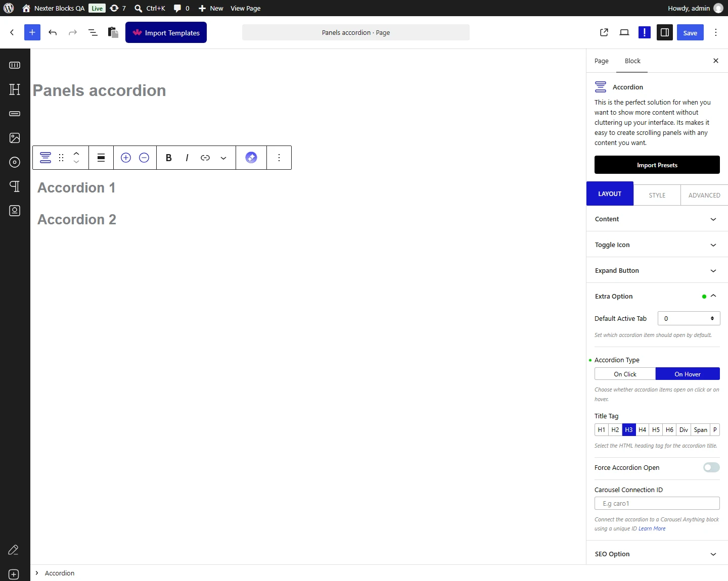Expand the Content section
Viewport: 728px width, 581px height.
point(657,219)
